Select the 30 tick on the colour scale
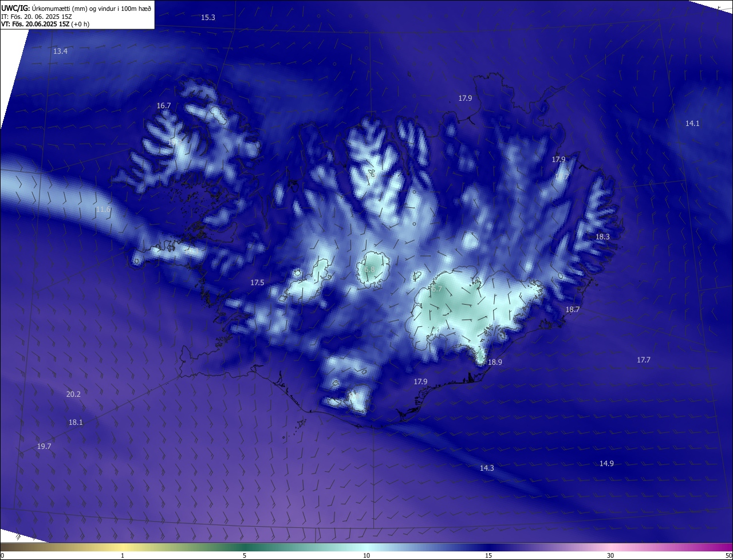The height and width of the screenshot is (560, 733). 610,555
